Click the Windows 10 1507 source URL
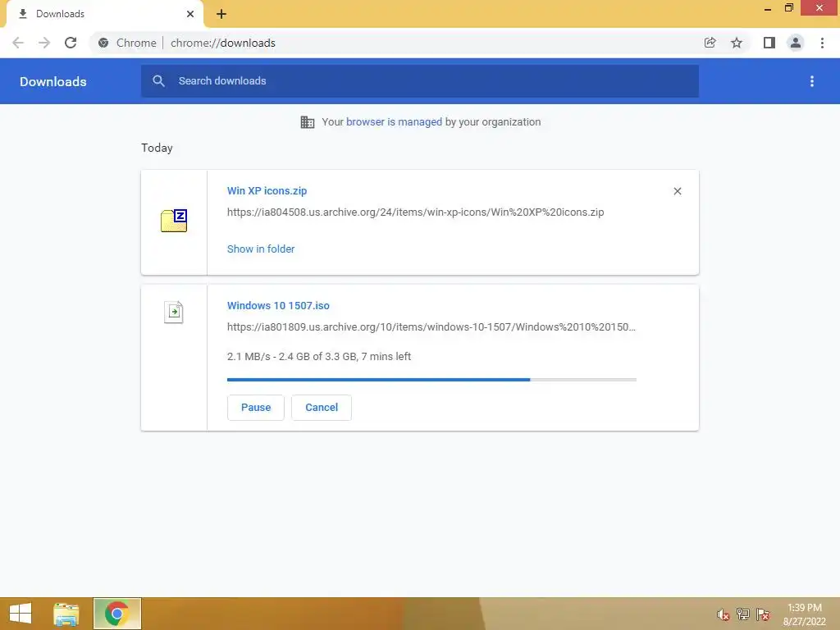 (431, 326)
